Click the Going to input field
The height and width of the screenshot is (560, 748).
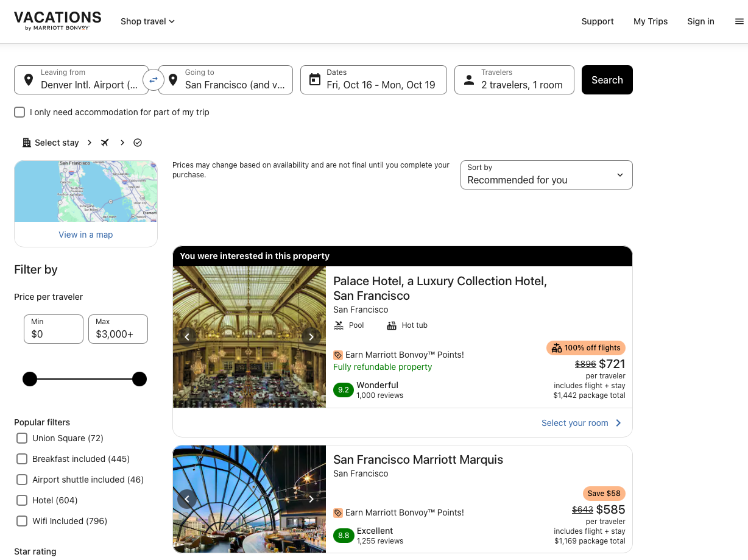pos(225,80)
